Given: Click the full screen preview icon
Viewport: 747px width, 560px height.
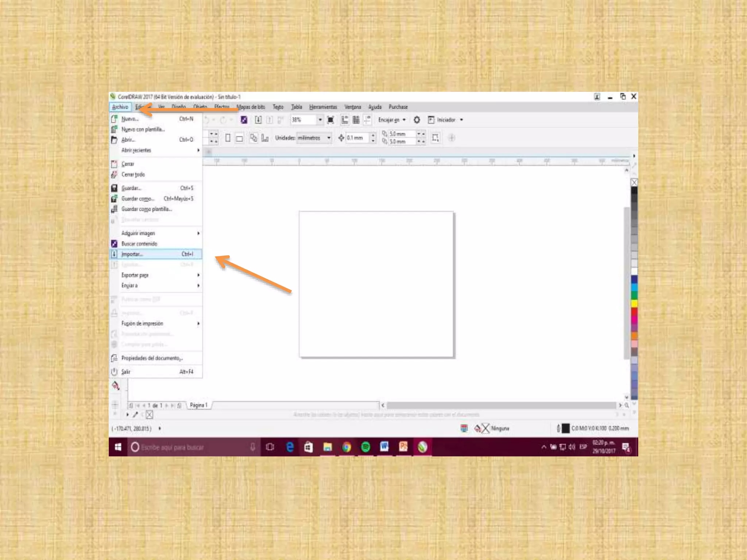Looking at the screenshot, I should (330, 120).
